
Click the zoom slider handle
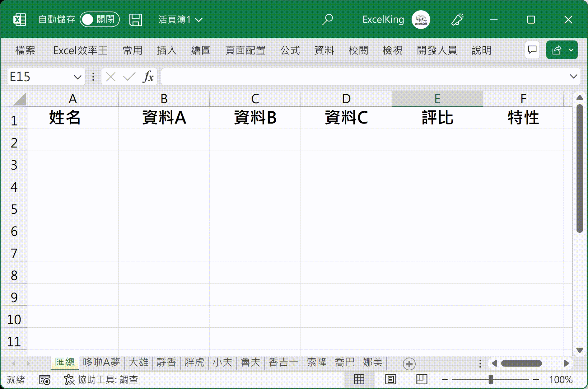point(491,379)
